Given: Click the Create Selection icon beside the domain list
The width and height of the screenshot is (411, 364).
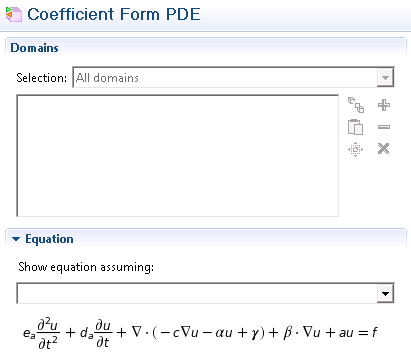Looking at the screenshot, I should click(356, 105).
